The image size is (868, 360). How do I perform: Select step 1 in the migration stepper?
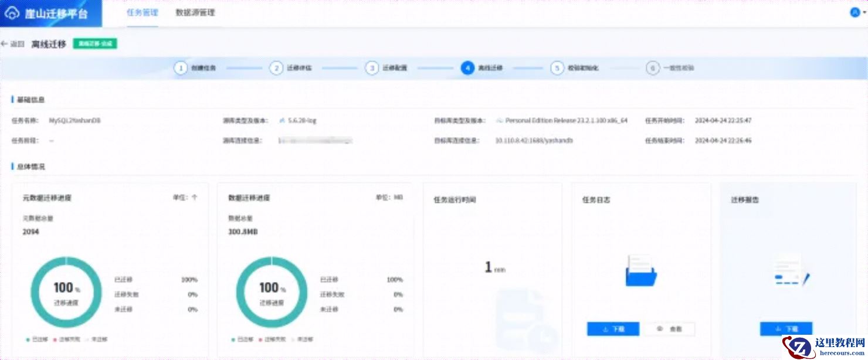[x=181, y=68]
